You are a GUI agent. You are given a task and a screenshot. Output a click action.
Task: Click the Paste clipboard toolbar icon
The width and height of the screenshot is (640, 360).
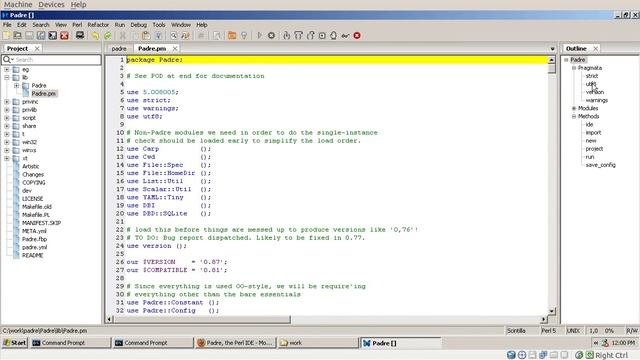point(146,36)
